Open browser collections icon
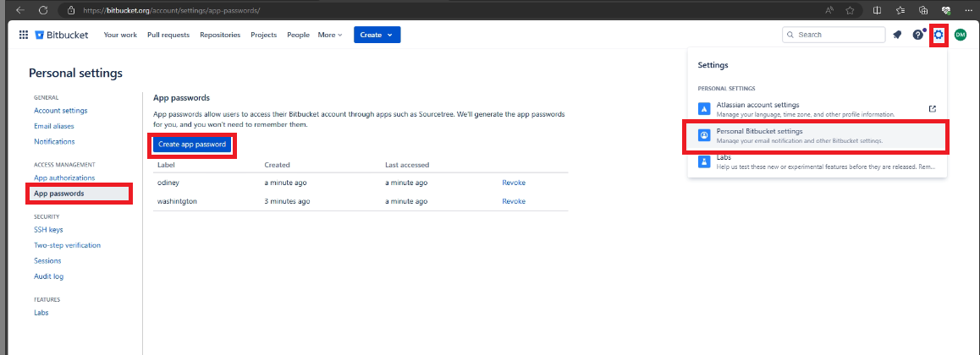The width and height of the screenshot is (980, 355). click(923, 10)
